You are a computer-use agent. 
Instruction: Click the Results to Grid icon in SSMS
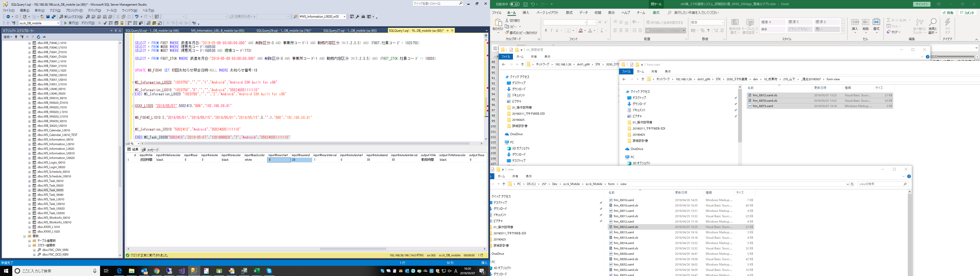154,23
